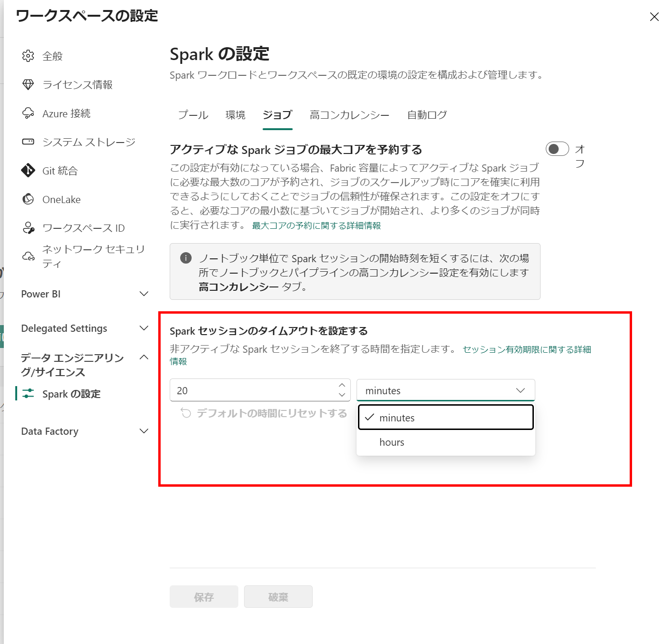Increase timeout value with up arrow
The image size is (664, 644).
click(x=342, y=385)
